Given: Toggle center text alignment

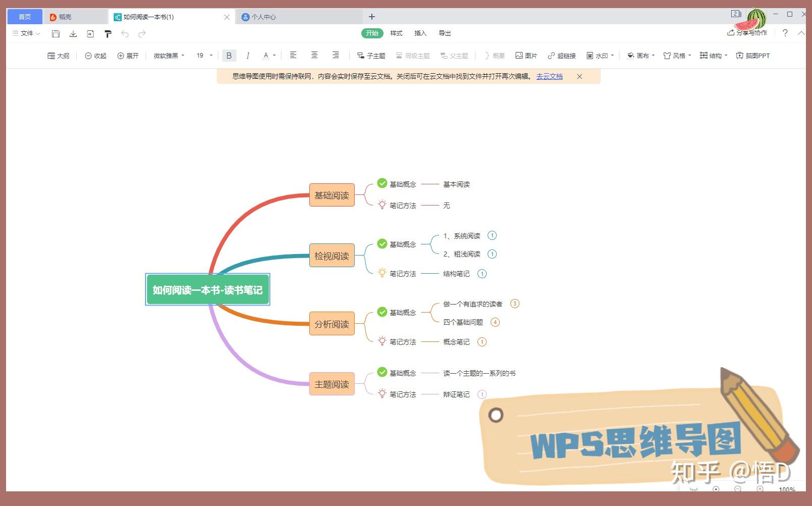Looking at the screenshot, I should coord(314,55).
